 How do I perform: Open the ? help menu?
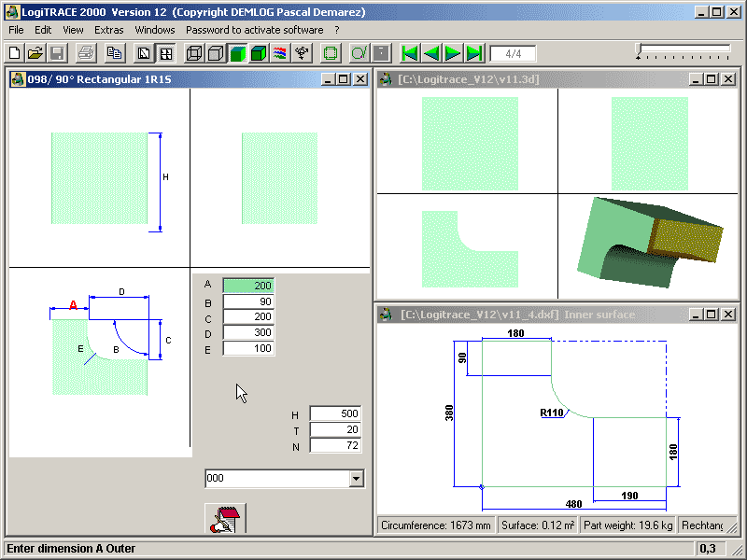(x=337, y=30)
